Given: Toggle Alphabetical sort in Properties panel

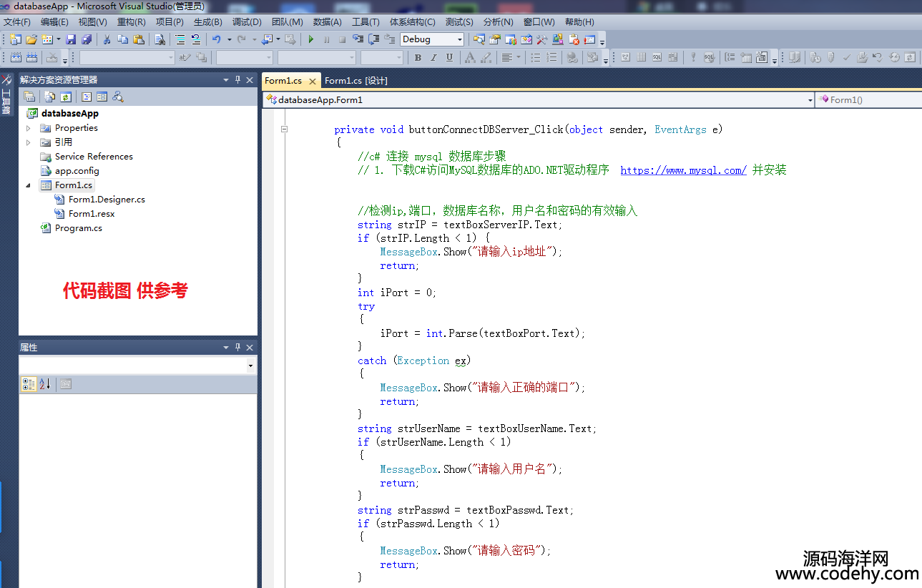Looking at the screenshot, I should [44, 384].
